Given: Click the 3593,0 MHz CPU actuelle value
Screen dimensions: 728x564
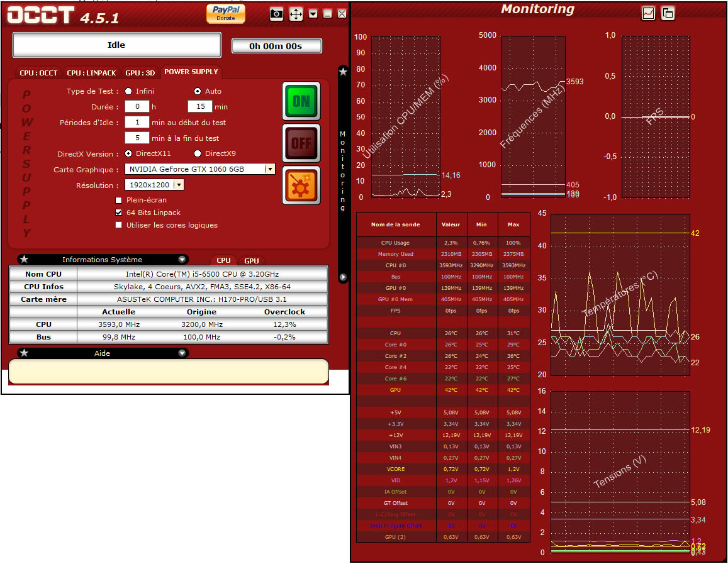Looking at the screenshot, I should [x=119, y=324].
